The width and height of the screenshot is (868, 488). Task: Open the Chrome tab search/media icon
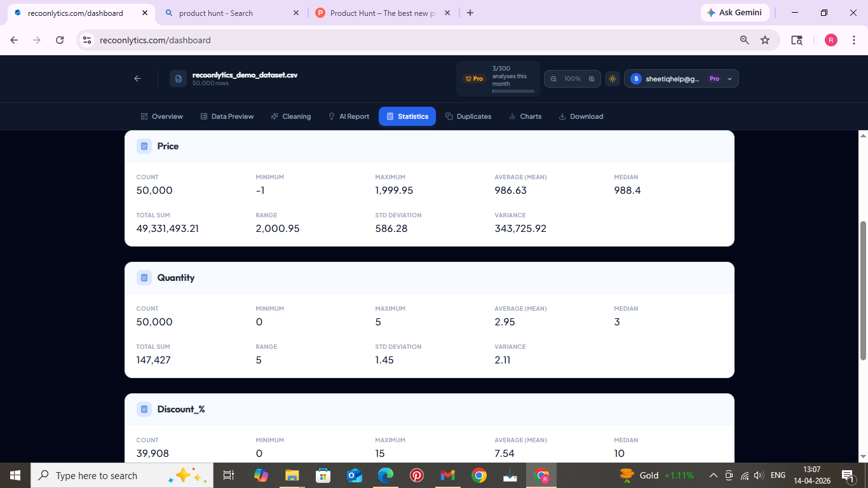(x=797, y=40)
